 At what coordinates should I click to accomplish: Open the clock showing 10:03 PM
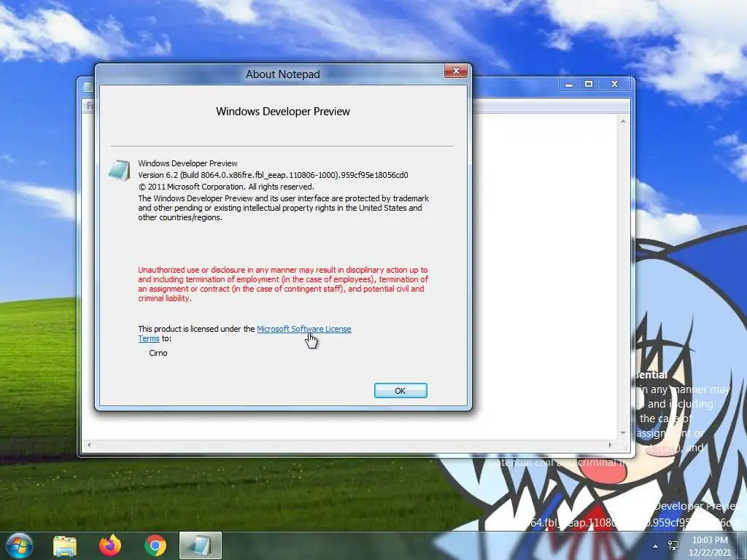(710, 546)
